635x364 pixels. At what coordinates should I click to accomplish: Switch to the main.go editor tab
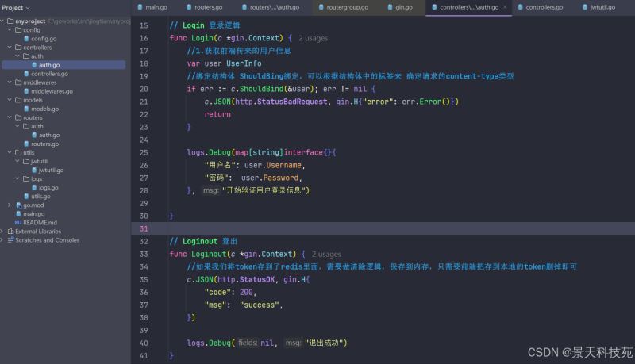(152, 7)
